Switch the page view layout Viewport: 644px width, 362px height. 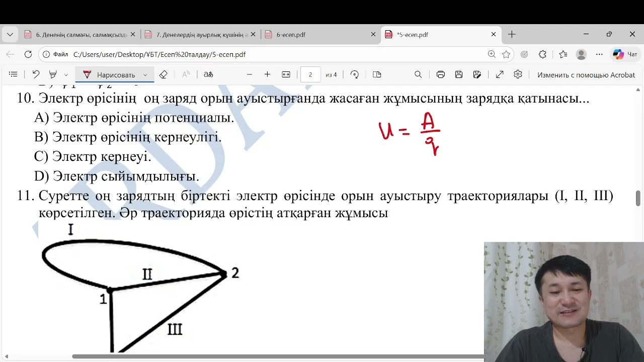pyautogui.click(x=377, y=74)
